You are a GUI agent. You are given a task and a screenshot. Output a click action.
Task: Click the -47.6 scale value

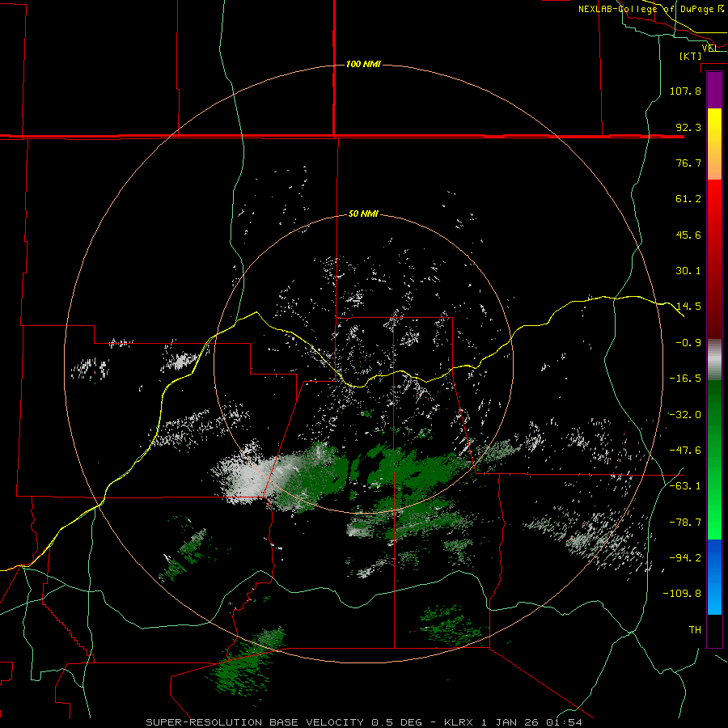click(685, 451)
